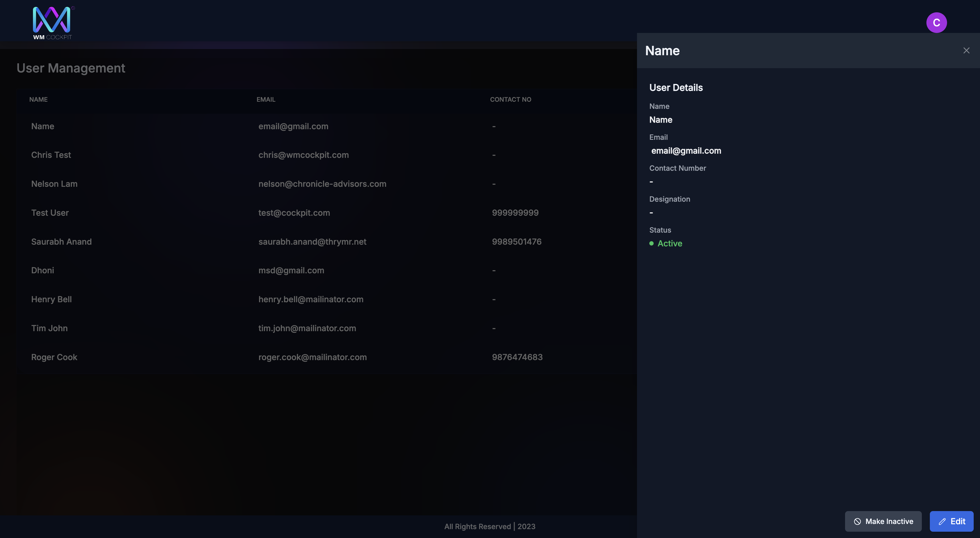980x538 pixels.
Task: Click the CONTACT NO column header
Action: pyautogui.click(x=511, y=100)
